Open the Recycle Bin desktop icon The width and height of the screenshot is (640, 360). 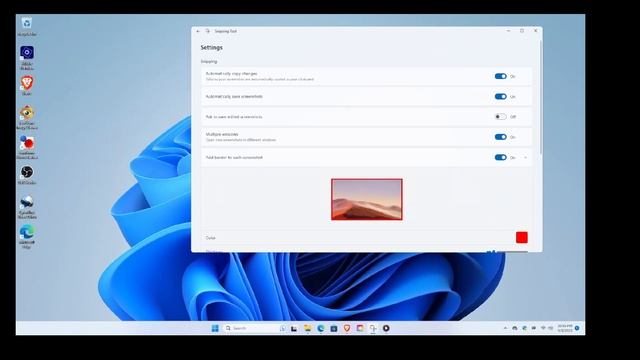27,26
